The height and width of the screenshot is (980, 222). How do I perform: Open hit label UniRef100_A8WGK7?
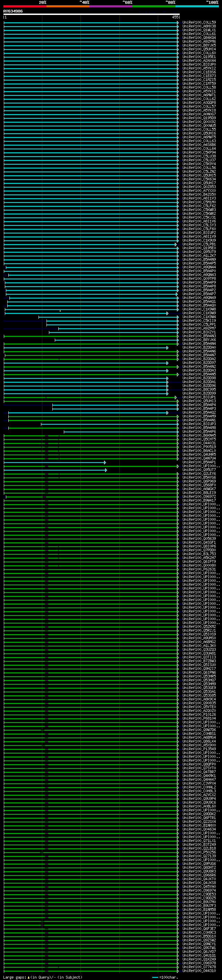tap(199, 489)
